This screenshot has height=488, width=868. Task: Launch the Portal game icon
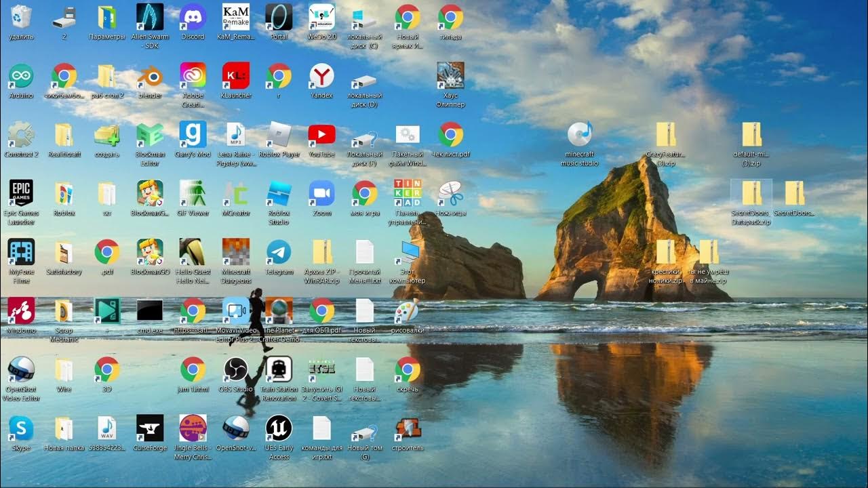click(x=278, y=17)
